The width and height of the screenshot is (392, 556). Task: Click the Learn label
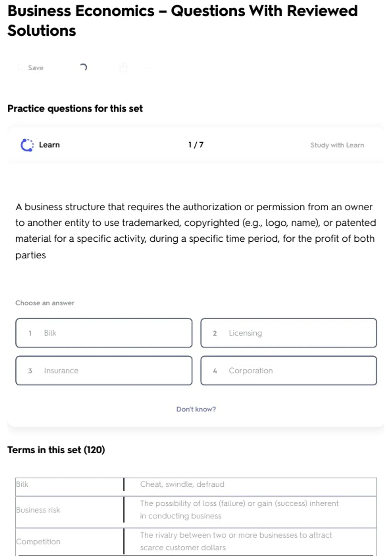coord(49,145)
